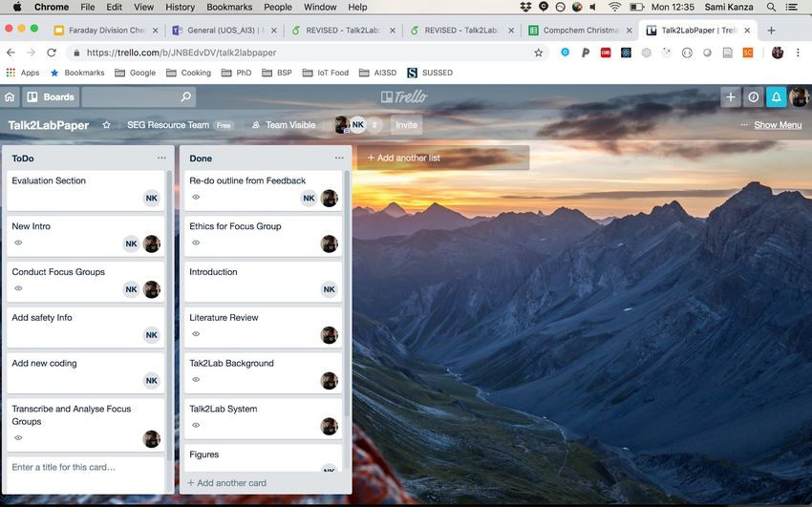
Task: Click the Enter a title card field
Action: click(x=84, y=467)
